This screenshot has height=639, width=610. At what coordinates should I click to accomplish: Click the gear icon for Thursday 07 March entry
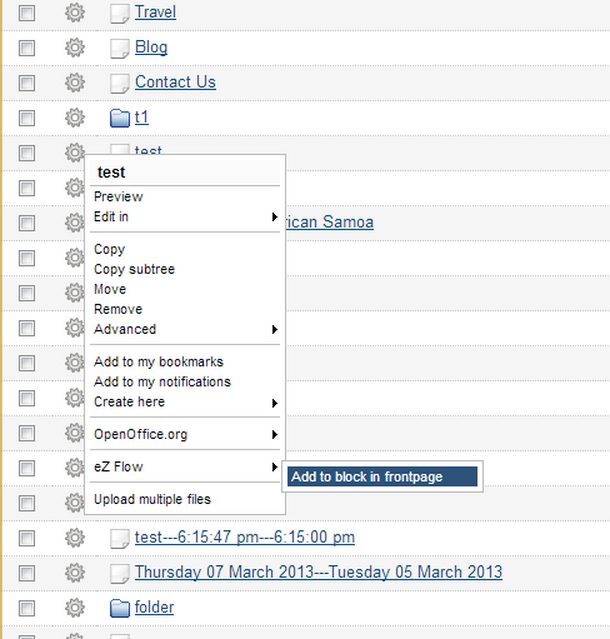[74, 572]
